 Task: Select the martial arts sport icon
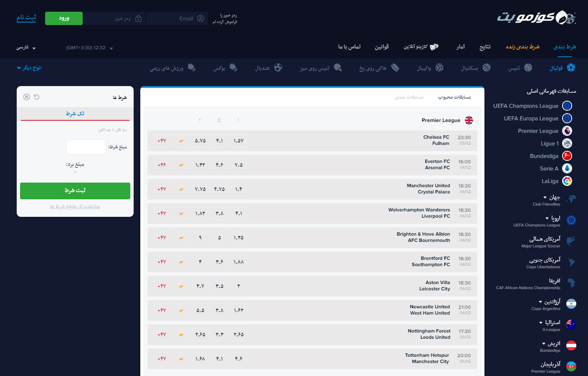(192, 68)
